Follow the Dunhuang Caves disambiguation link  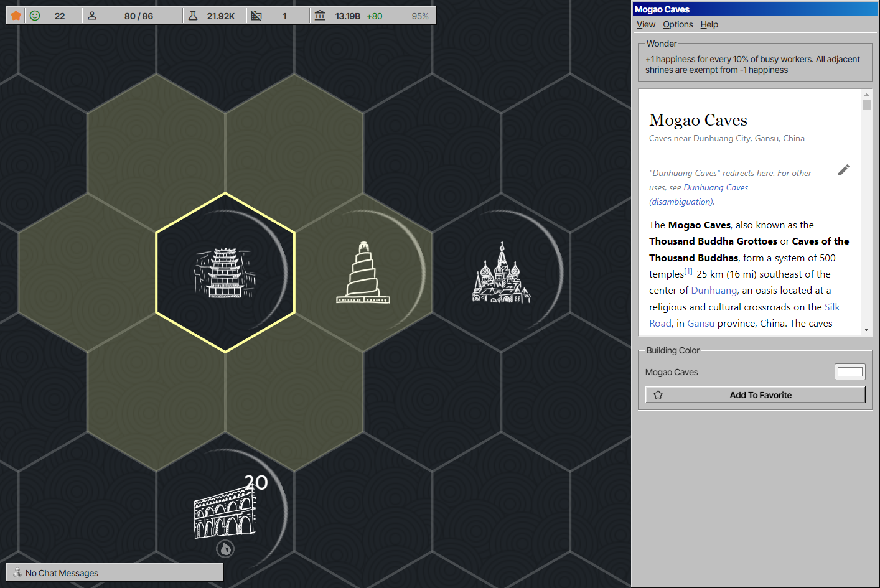coord(716,187)
